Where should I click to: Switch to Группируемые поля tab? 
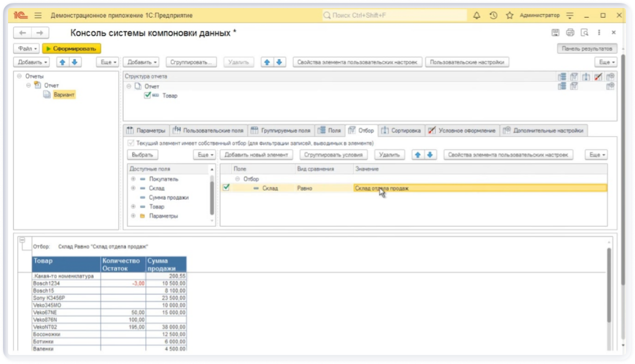pos(281,131)
